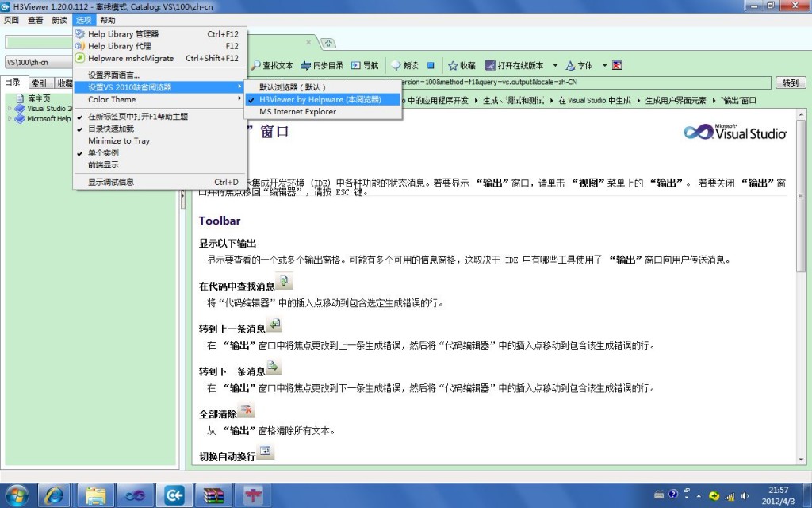Click the blue stop reading square

(431, 65)
